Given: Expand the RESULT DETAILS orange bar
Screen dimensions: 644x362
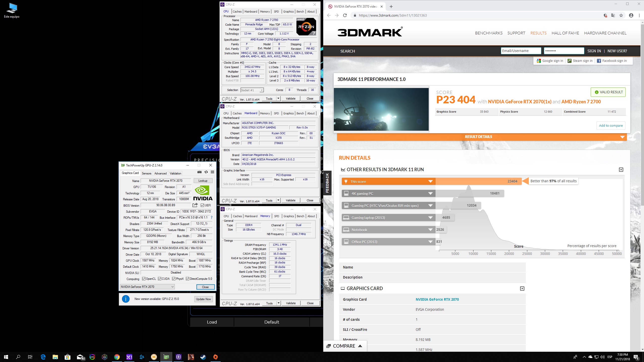Looking at the screenshot, I should (482, 137).
